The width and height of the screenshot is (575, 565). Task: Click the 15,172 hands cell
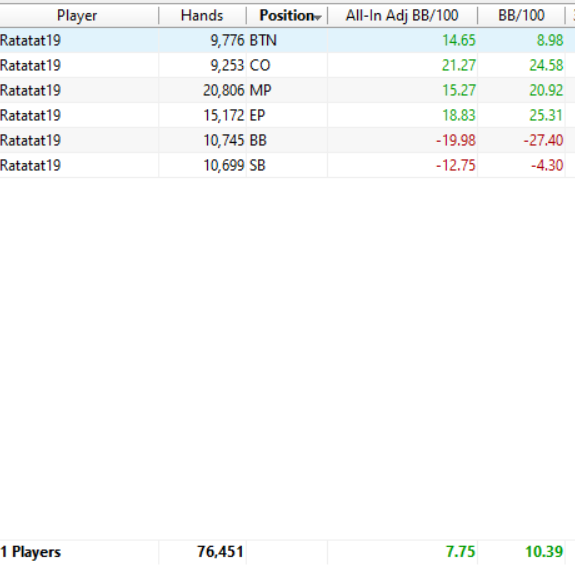tap(224, 115)
